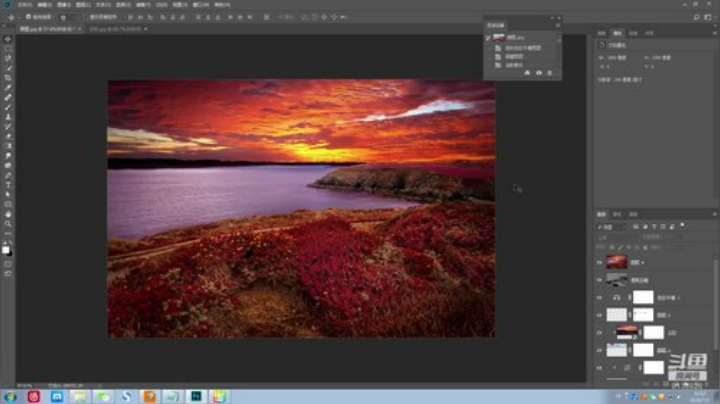
Task: Select the Pen tool
Action: [x=8, y=175]
